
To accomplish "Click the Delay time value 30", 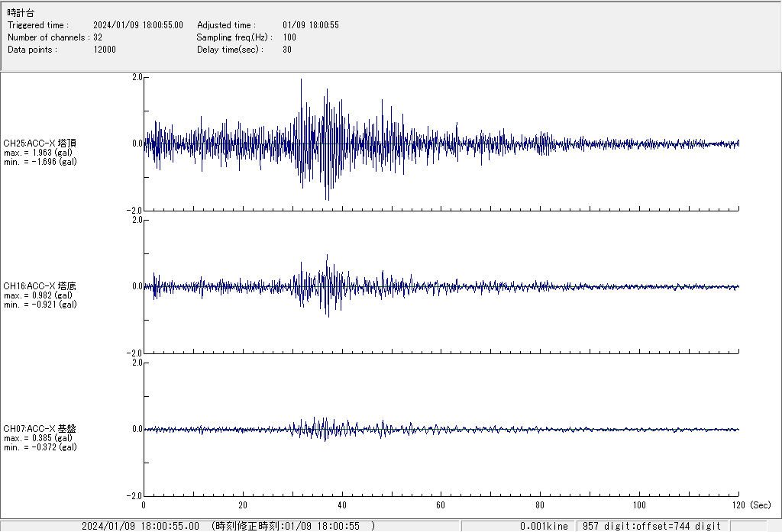I will [287, 50].
